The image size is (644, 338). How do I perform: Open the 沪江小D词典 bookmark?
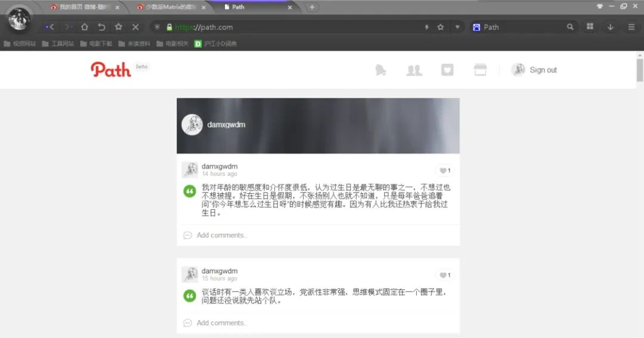pyautogui.click(x=216, y=44)
